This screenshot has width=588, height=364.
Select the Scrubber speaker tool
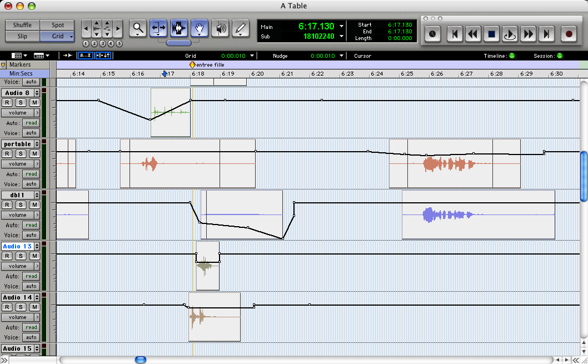pyautogui.click(x=221, y=27)
